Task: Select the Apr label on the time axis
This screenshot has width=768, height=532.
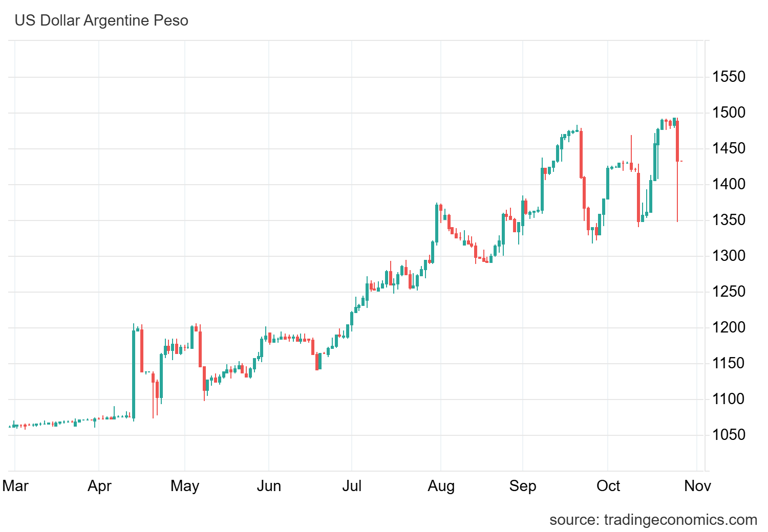Action: pyautogui.click(x=99, y=485)
